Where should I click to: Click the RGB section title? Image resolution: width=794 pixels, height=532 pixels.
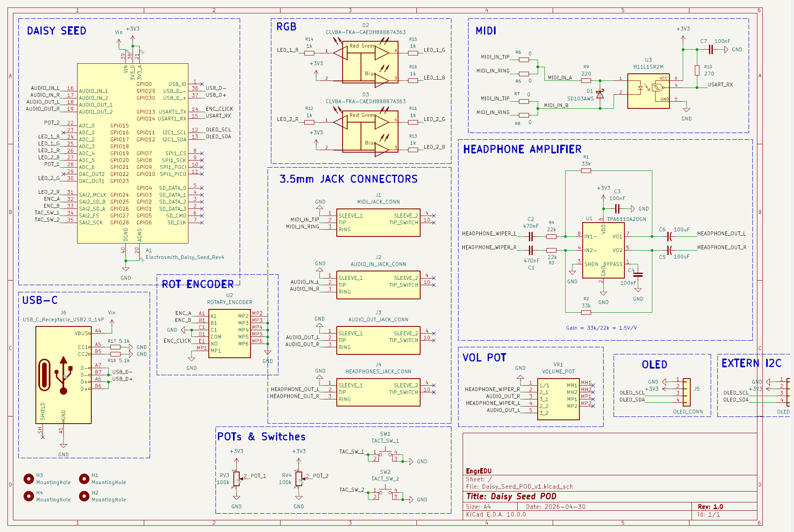[286, 27]
